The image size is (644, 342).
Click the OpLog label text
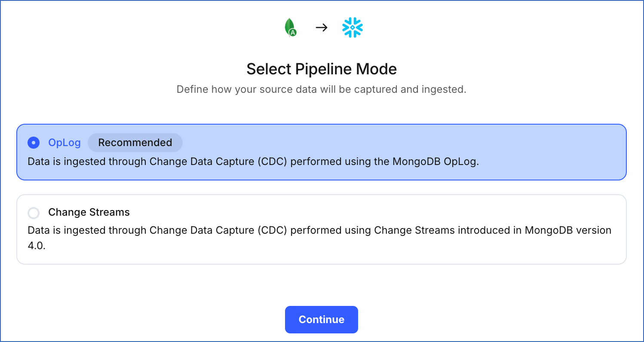tap(64, 143)
